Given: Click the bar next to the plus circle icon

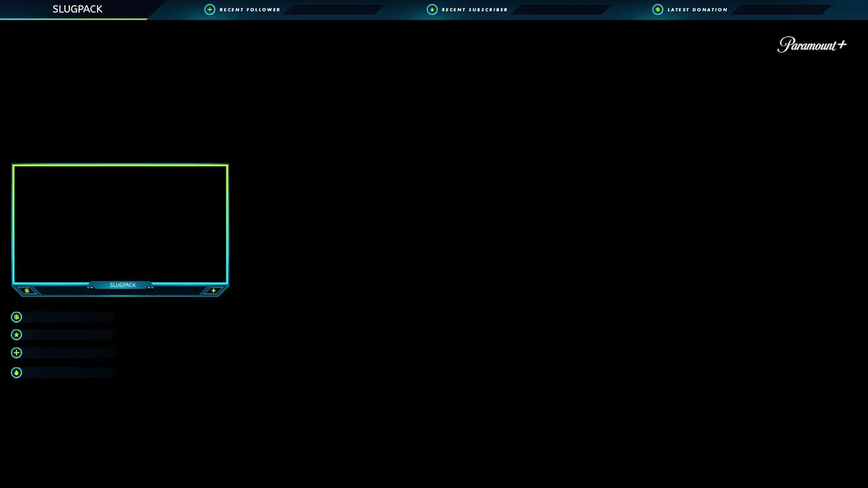Looking at the screenshot, I should [x=69, y=352].
